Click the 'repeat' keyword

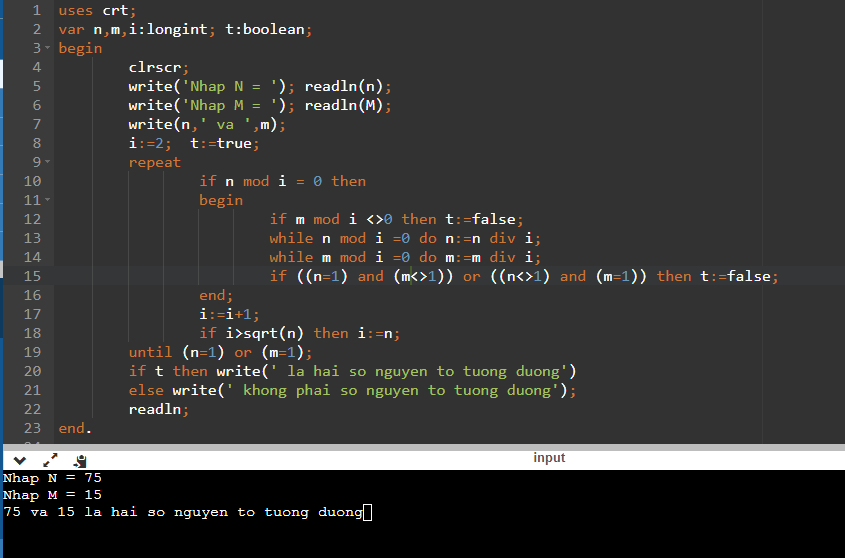(155, 162)
